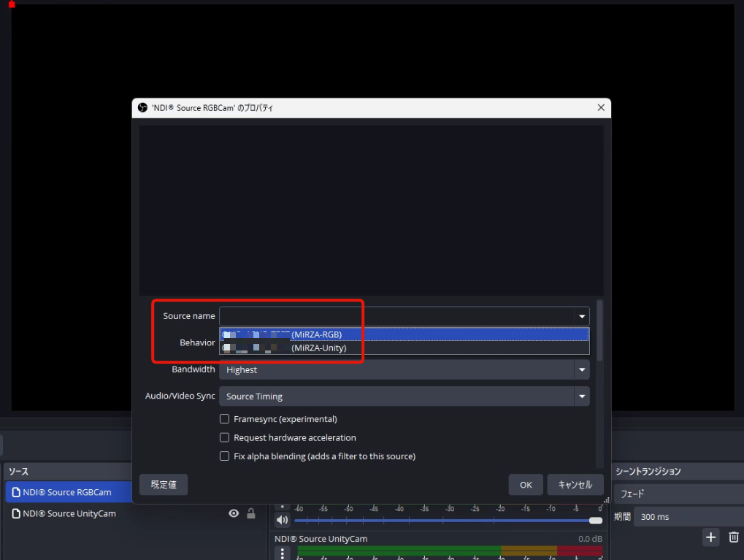Mute audio with the speaker icon
The image size is (744, 560).
tap(282, 520)
